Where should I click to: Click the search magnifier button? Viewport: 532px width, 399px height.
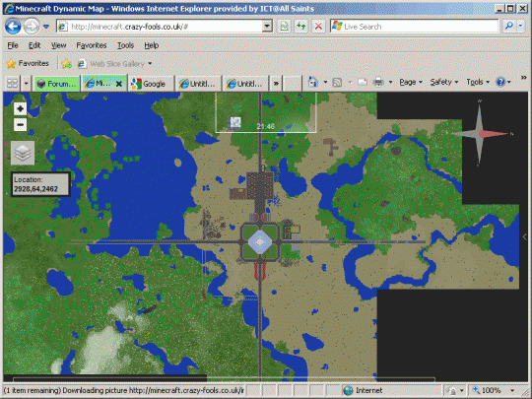[x=509, y=27]
